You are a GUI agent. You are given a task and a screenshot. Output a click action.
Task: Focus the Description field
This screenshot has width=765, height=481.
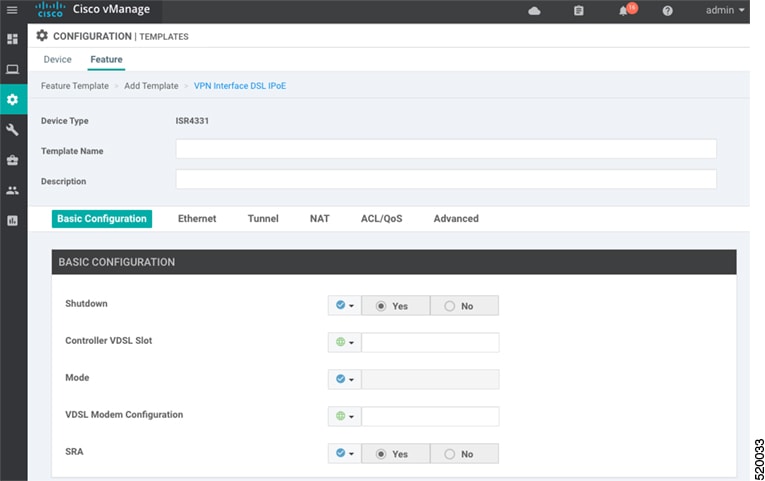click(x=446, y=179)
